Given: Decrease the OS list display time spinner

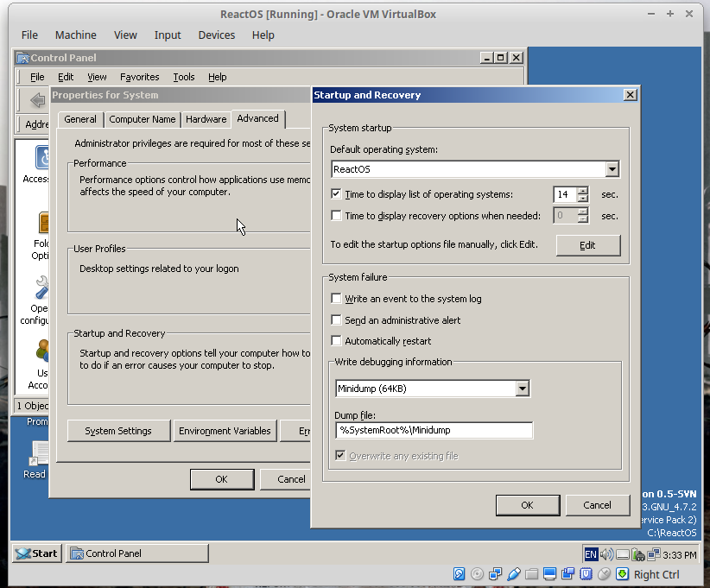Looking at the screenshot, I should point(583,199).
